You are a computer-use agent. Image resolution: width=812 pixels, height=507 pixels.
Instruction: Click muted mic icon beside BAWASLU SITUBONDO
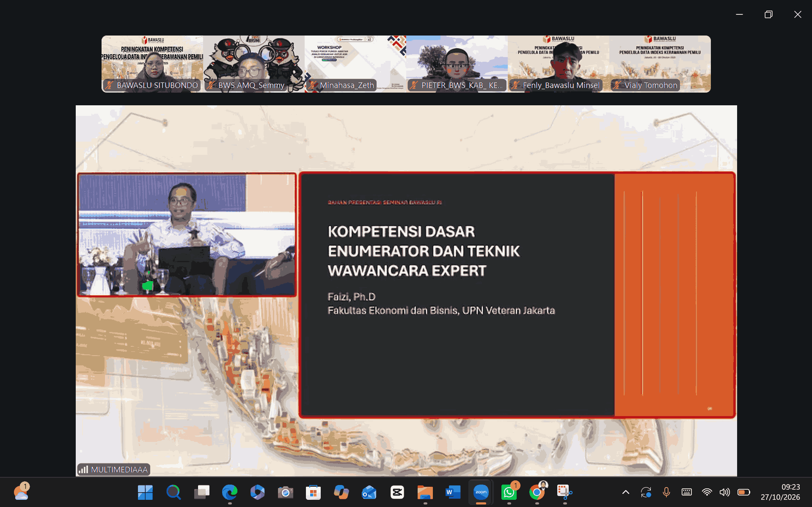[110, 85]
